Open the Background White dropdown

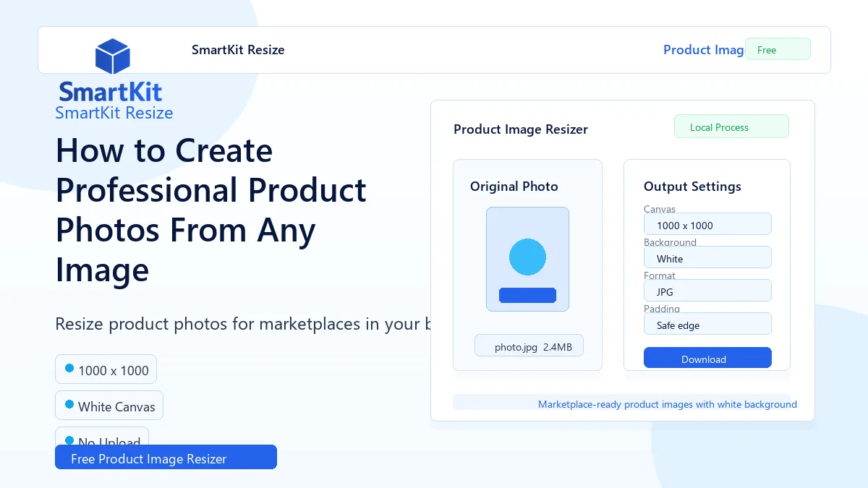pyautogui.click(x=707, y=257)
